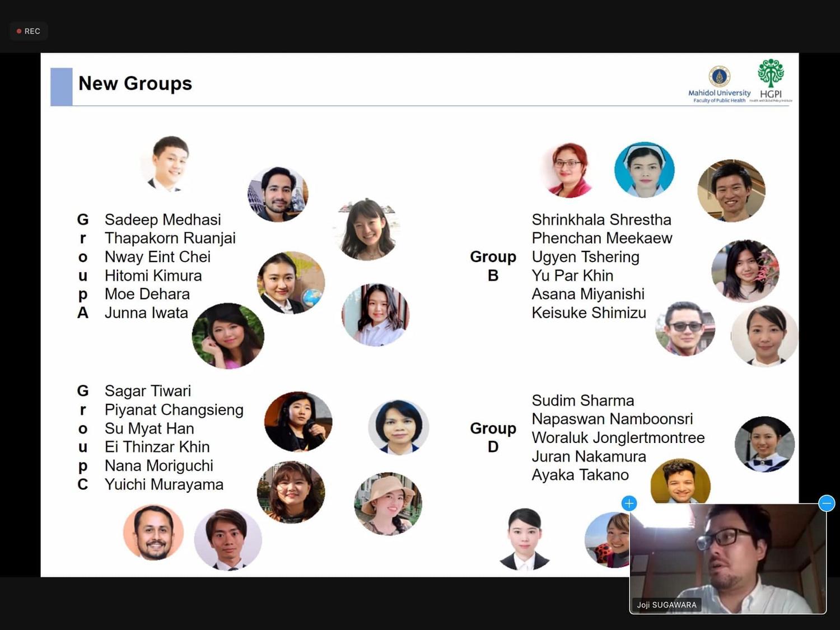Click the Mahidol University logo
840x630 pixels.
click(x=720, y=85)
